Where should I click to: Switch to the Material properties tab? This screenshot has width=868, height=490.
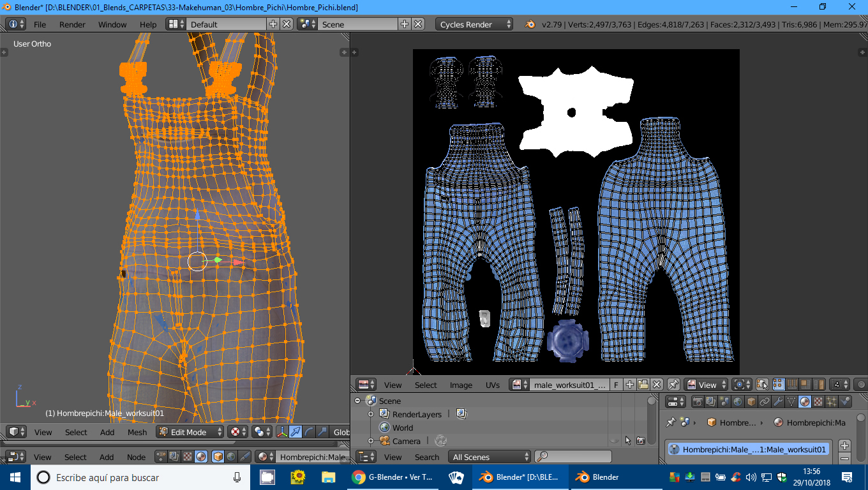coord(805,402)
